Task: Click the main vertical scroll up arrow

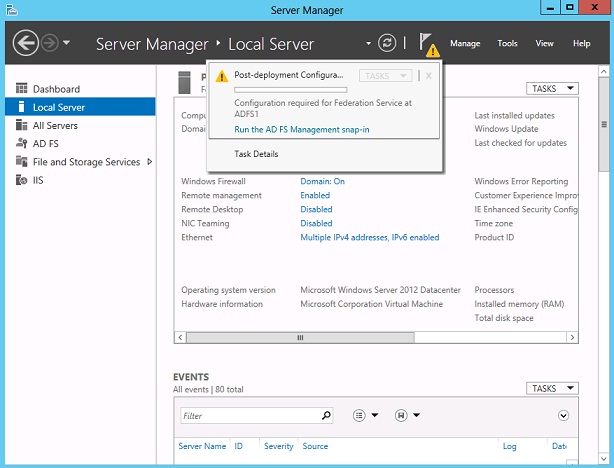Action: 604,71
